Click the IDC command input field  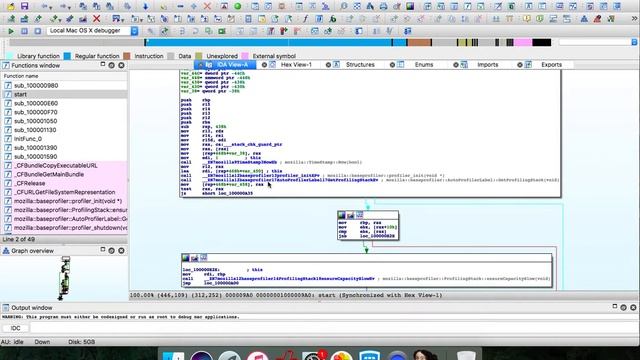click(334, 328)
